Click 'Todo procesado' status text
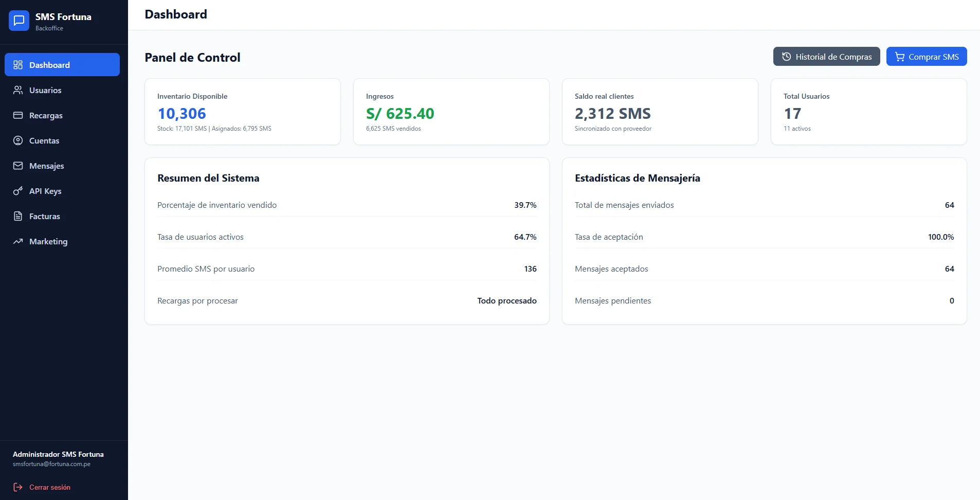The image size is (980, 500). pyautogui.click(x=507, y=300)
